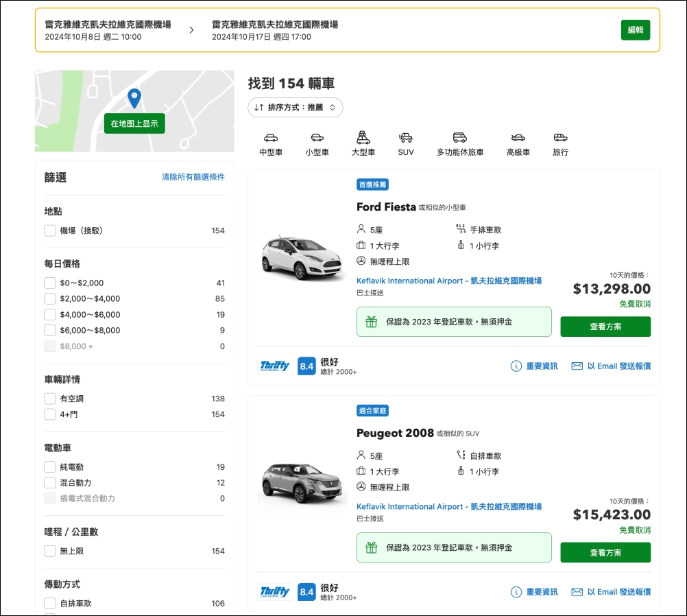Viewport: 687px width, 616px height.
Task: Check the $4,000～$6,000 daily price filter
Action: [50, 314]
